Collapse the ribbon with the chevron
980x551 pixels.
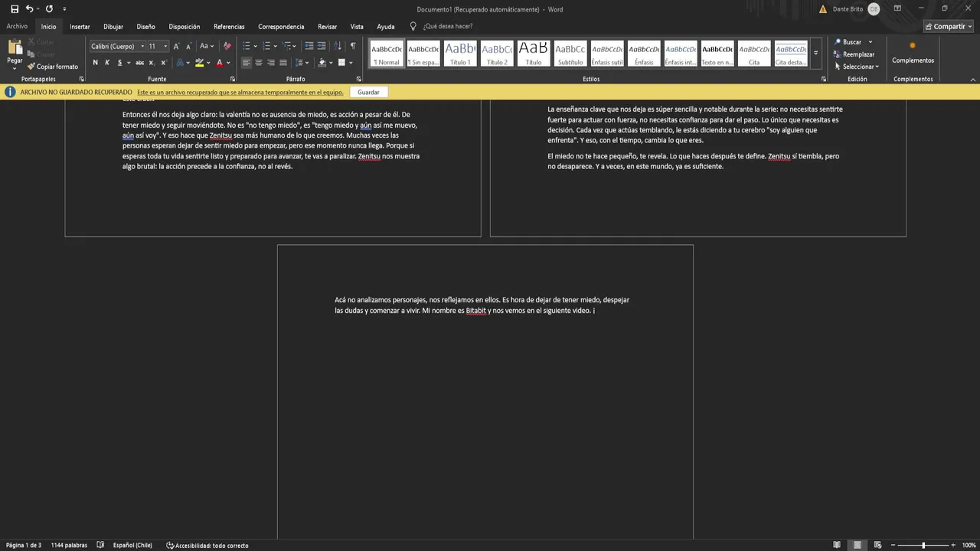click(x=973, y=79)
